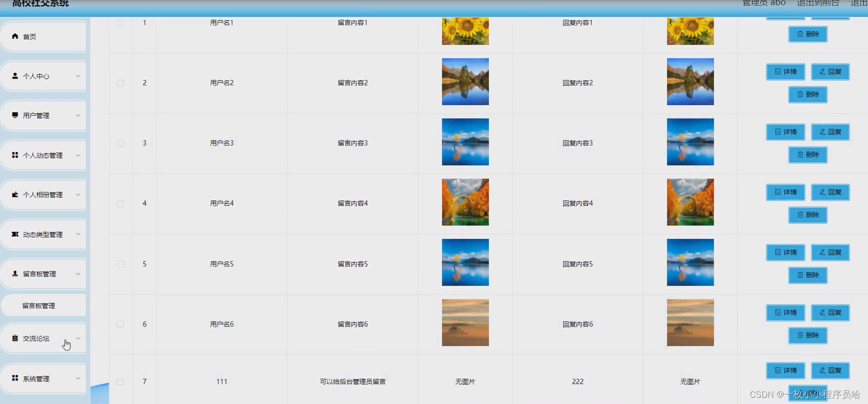Click the grid icon for 系统管理
The height and width of the screenshot is (404, 868).
pyautogui.click(x=15, y=378)
